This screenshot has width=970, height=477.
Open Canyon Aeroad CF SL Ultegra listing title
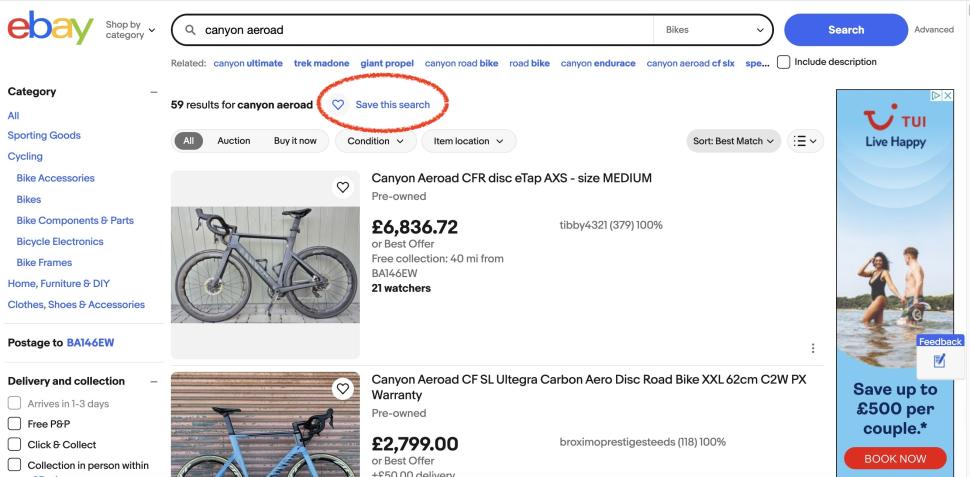coord(589,387)
